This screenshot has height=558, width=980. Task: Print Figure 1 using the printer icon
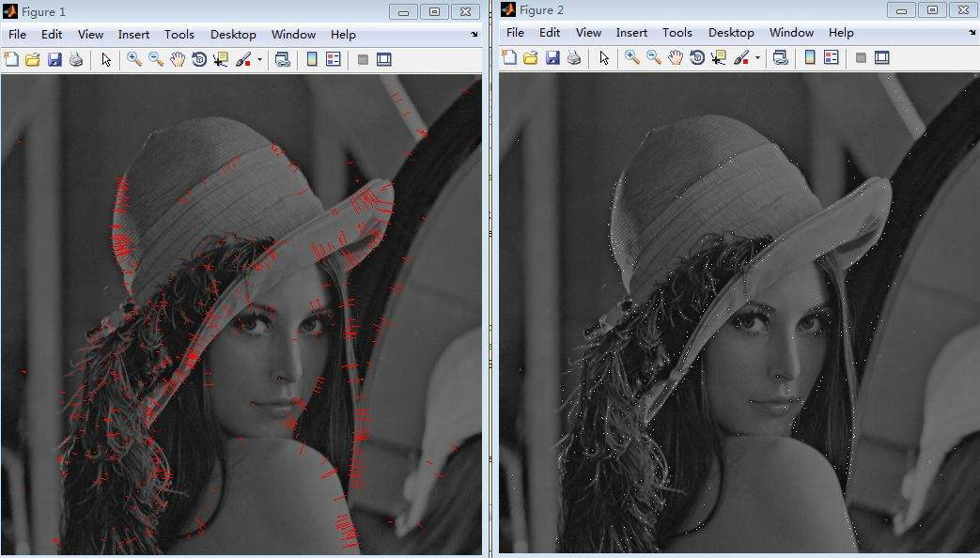tap(75, 59)
